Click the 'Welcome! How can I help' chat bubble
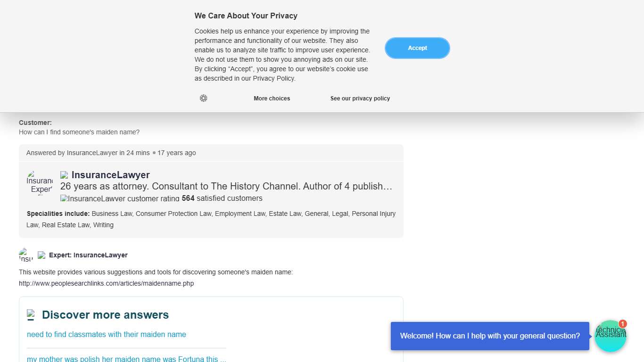The image size is (644, 362). point(490,336)
